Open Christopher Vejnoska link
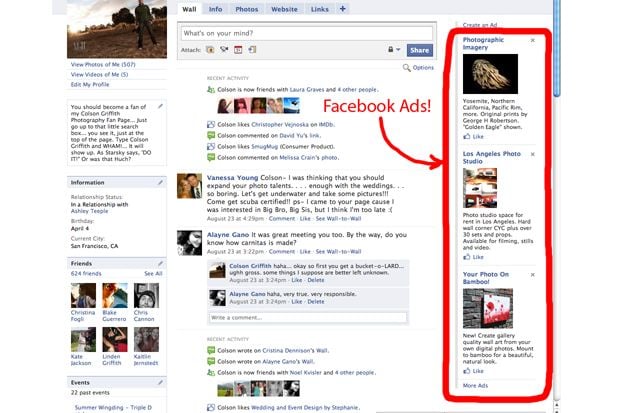This screenshot has height=413, width=620. [280, 125]
